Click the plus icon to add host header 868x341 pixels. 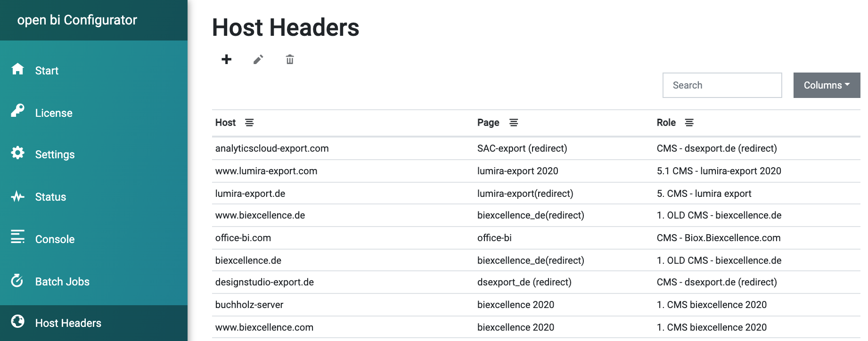(x=227, y=59)
